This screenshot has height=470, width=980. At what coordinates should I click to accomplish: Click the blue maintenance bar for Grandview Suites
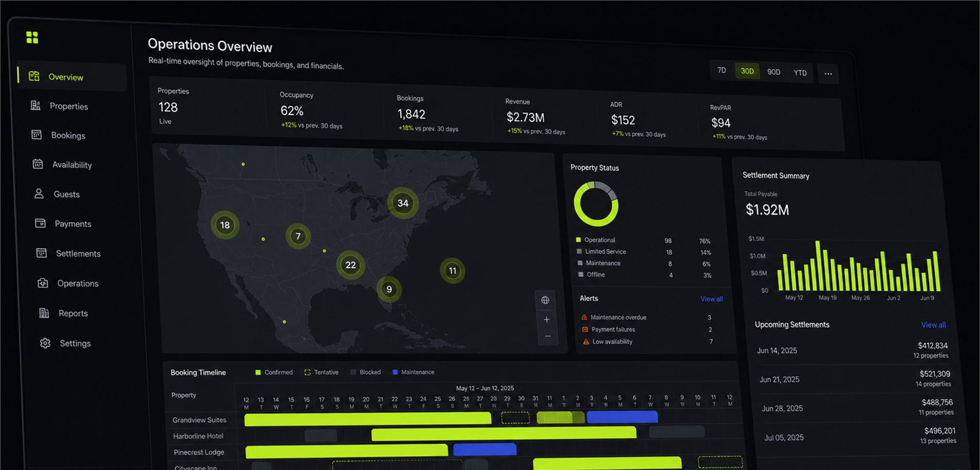623,417
